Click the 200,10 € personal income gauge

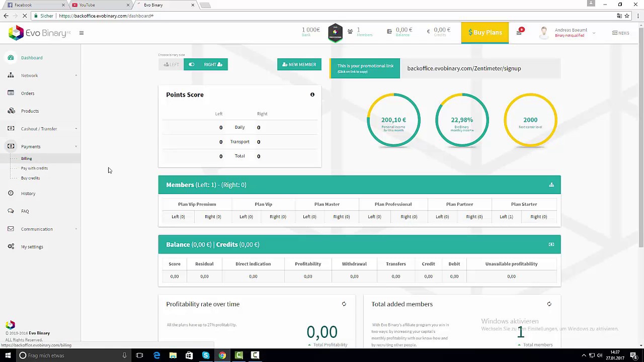(393, 120)
